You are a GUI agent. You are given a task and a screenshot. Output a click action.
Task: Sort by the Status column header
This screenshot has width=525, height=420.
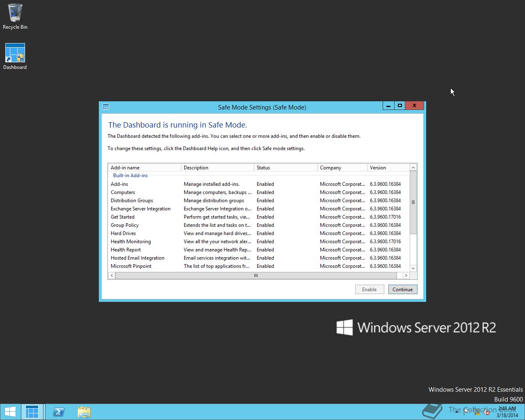pyautogui.click(x=286, y=167)
